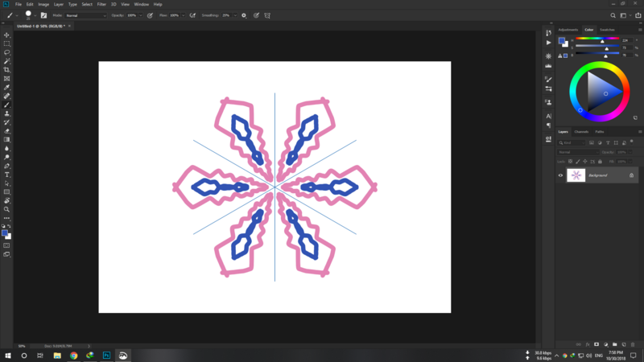Select the Pen tool

coord(6,166)
